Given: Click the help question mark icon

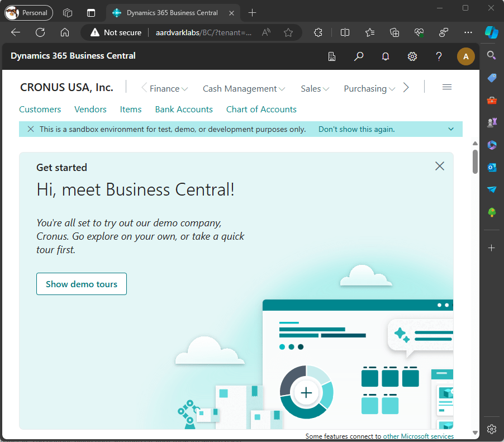Looking at the screenshot, I should click(439, 56).
